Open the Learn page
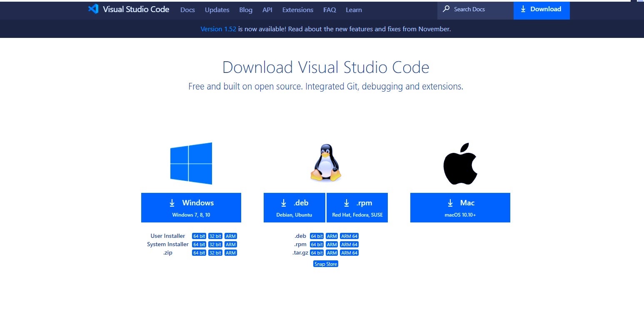Image resolution: width=644 pixels, height=312 pixels. point(354,10)
